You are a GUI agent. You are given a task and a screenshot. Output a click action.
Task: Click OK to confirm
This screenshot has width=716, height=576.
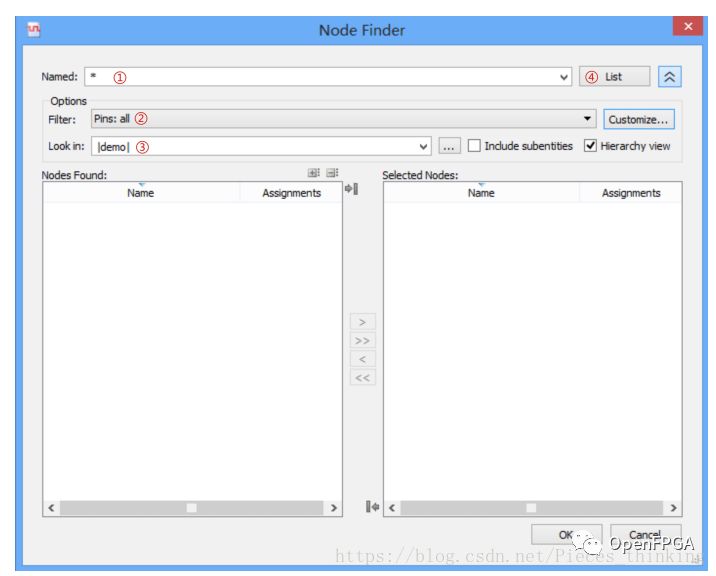click(x=566, y=534)
